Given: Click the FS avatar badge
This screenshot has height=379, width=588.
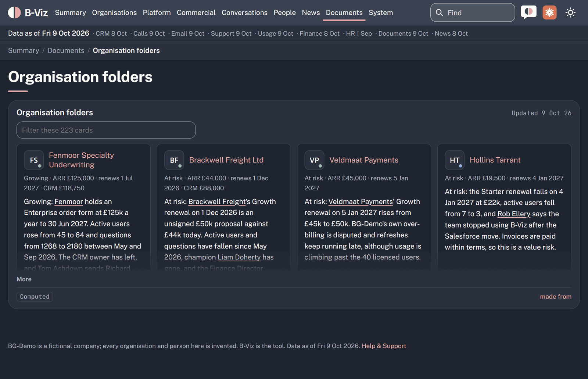Looking at the screenshot, I should 34,160.
